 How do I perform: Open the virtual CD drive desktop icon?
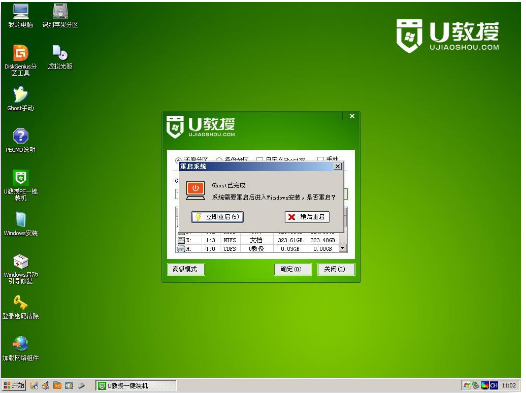[x=60, y=57]
